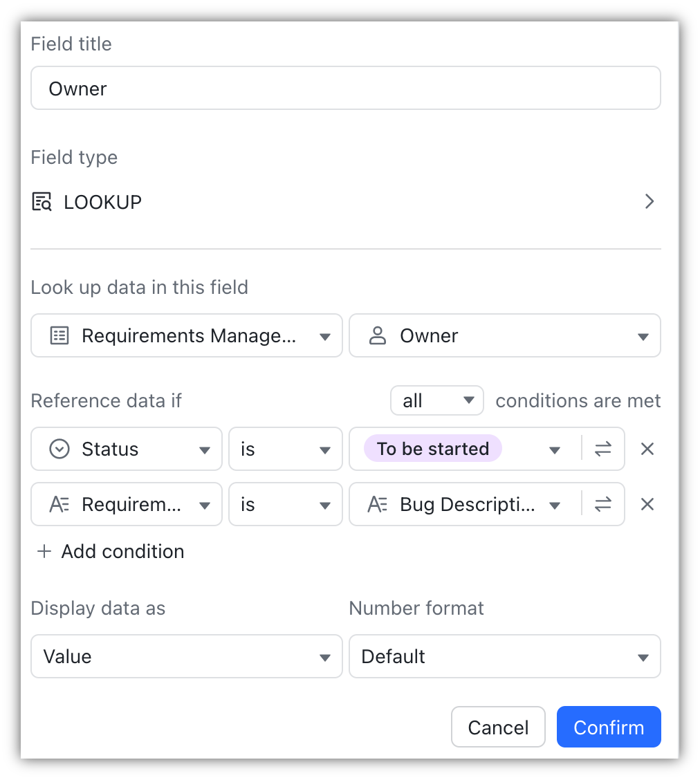This screenshot has height=780, width=700.
Task: Click the text icon beside Bug Descripti
Action: click(378, 504)
